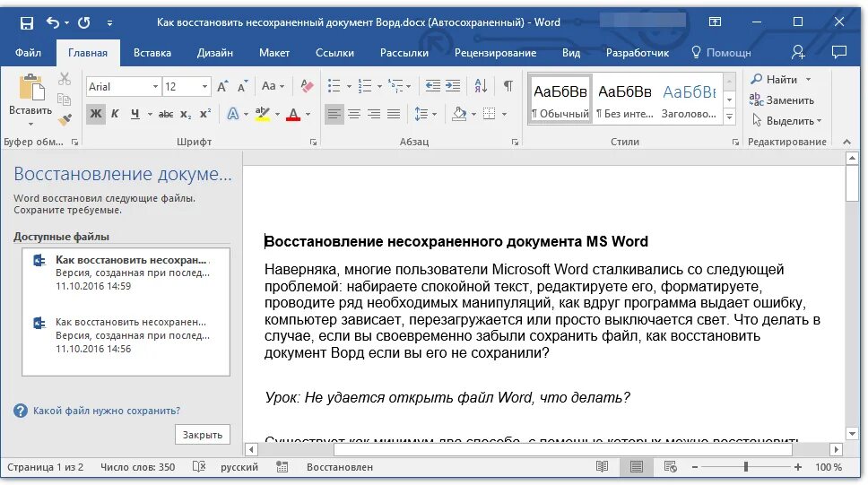The width and height of the screenshot is (868, 485).
Task: Switch to the Вставка tab
Action: click(x=152, y=53)
